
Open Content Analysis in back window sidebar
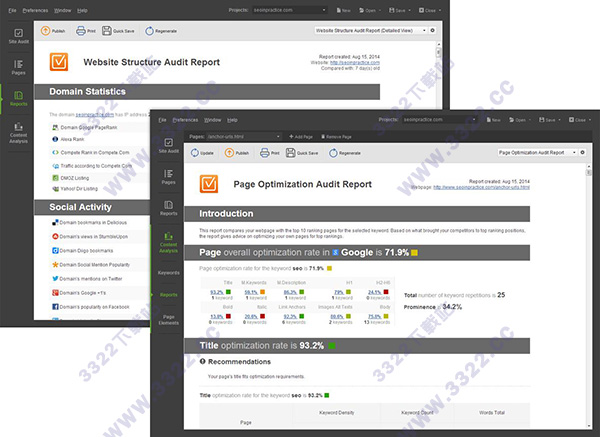(18, 132)
